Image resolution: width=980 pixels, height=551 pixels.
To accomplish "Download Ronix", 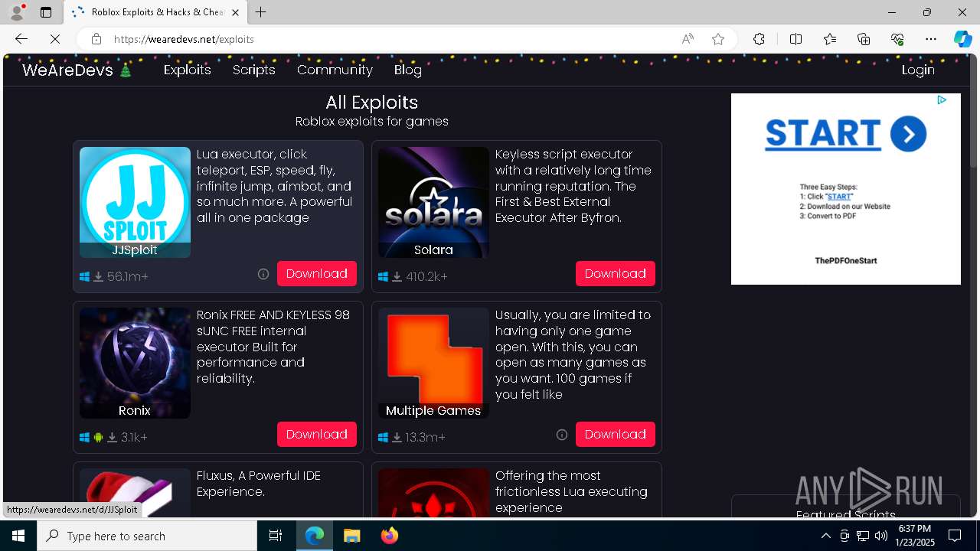I will (x=317, y=434).
